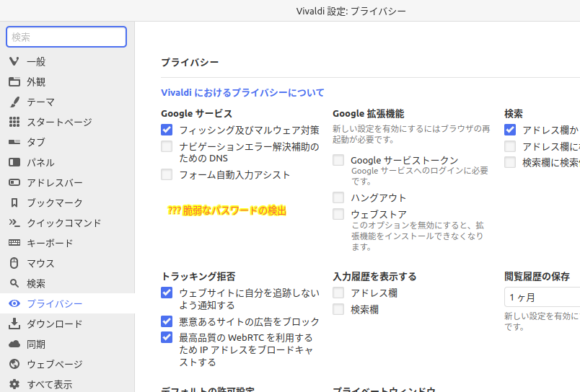This screenshot has height=392, width=580.
Task: Click the トラッキング拒否 section heading
Action: (x=198, y=277)
